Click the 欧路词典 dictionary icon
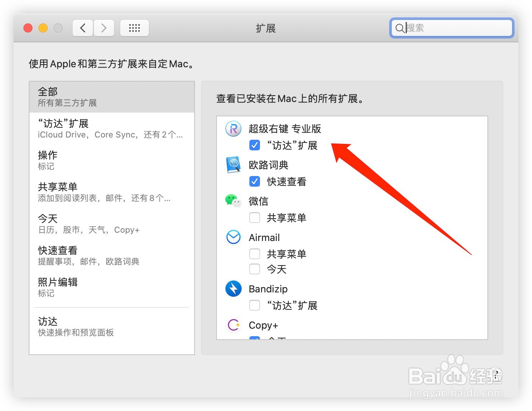The height and width of the screenshot is (411, 532). 234,165
